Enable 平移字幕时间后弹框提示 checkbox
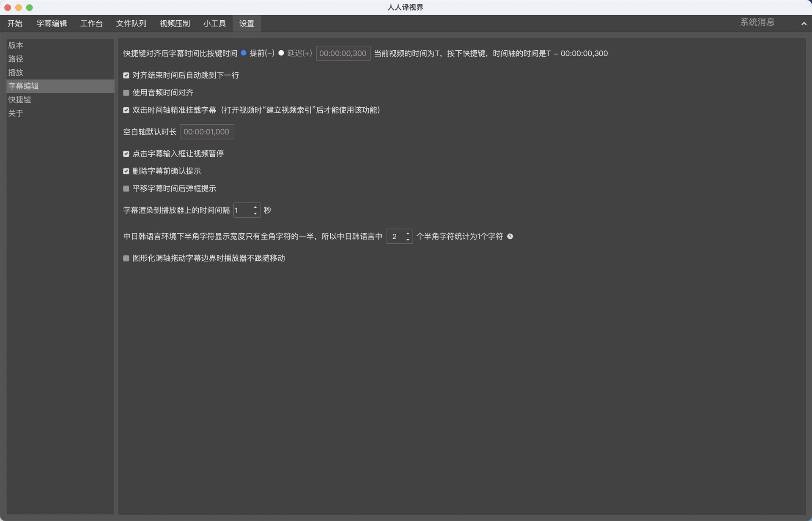Viewport: 812px width, 521px height. (126, 188)
